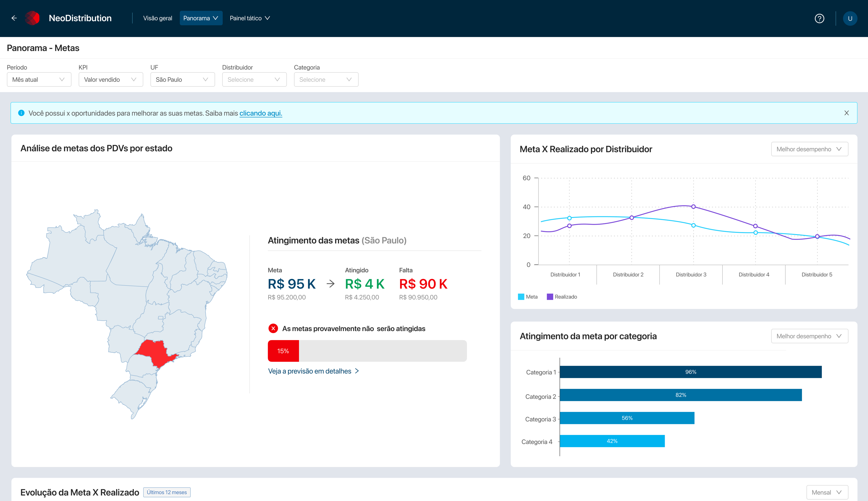This screenshot has width=868, height=501.
Task: Open the Melhor desempenho dropdown for categories
Action: coord(810,336)
